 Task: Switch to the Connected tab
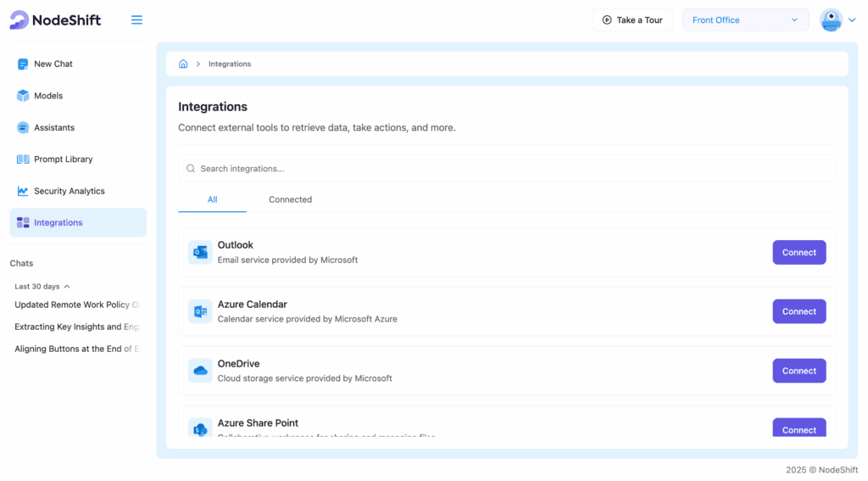coord(290,200)
